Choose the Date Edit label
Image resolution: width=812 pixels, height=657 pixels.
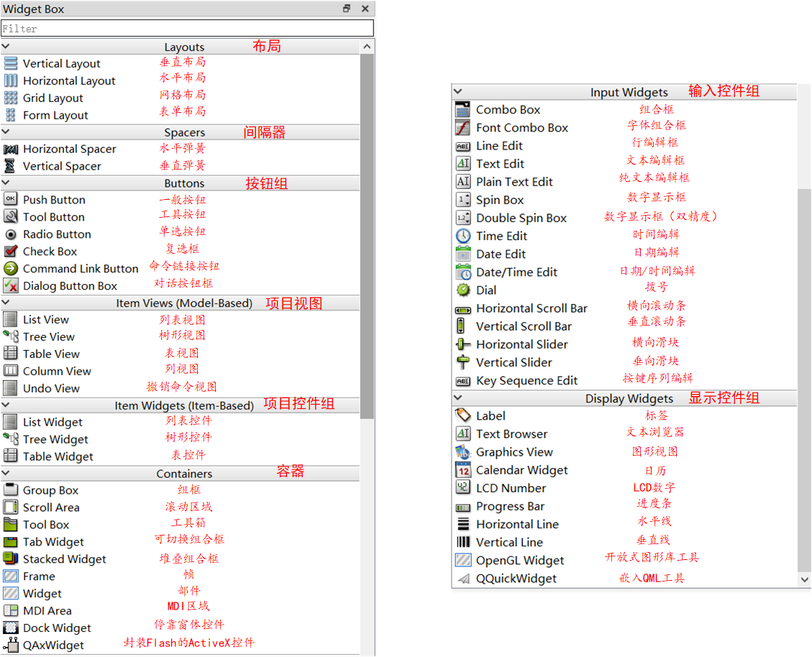(501, 254)
